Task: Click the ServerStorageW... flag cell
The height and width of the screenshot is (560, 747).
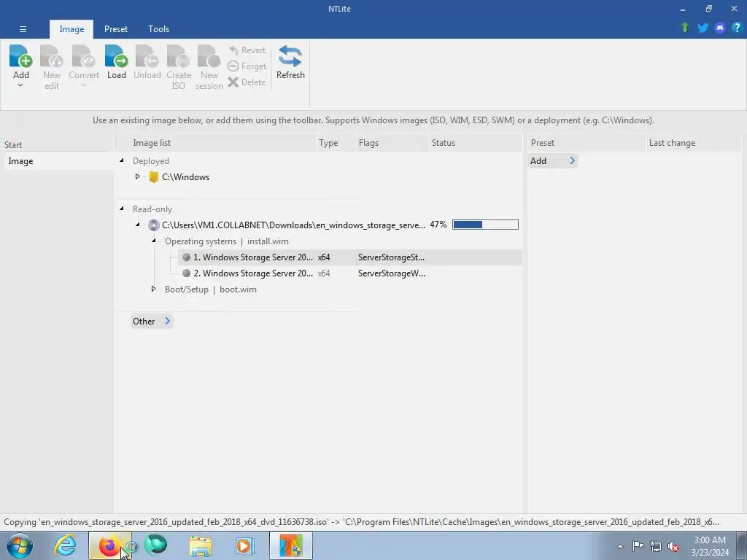Action: coord(392,273)
